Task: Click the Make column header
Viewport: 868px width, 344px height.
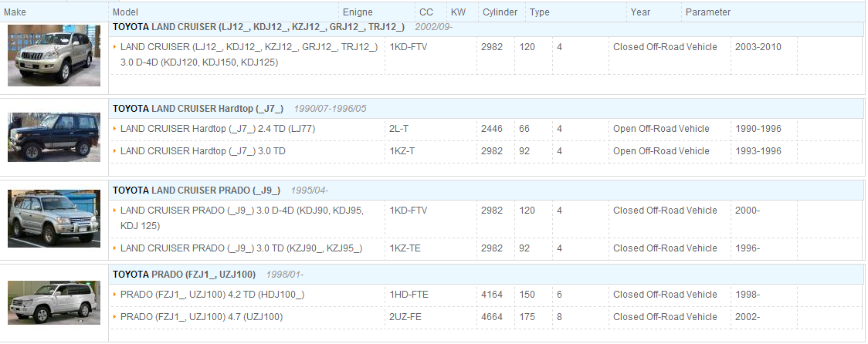Action: 15,12
